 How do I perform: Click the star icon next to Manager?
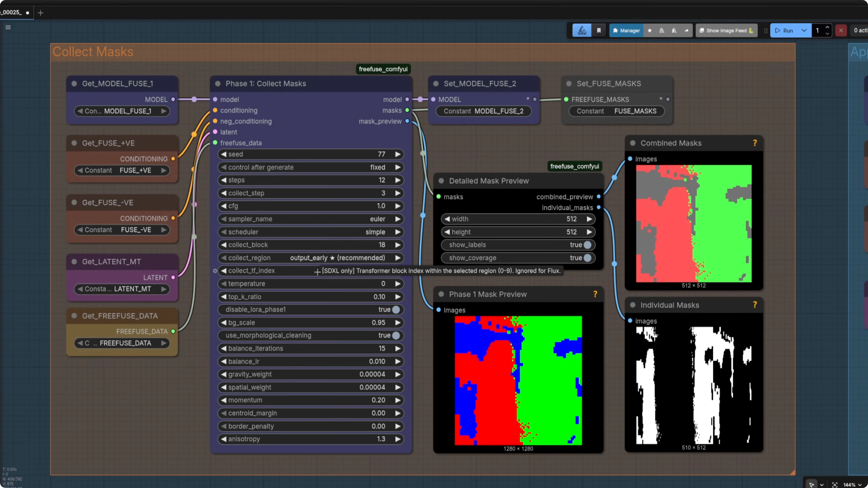(x=650, y=31)
